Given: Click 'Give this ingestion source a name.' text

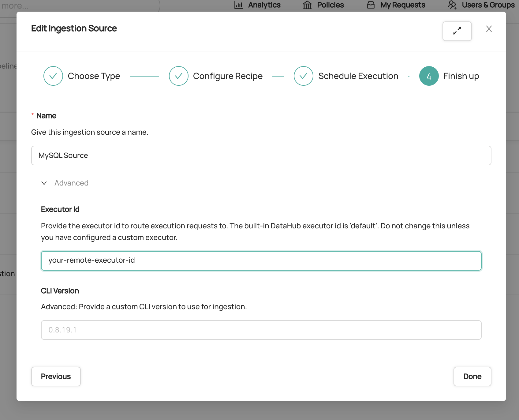Looking at the screenshot, I should pyautogui.click(x=90, y=132).
